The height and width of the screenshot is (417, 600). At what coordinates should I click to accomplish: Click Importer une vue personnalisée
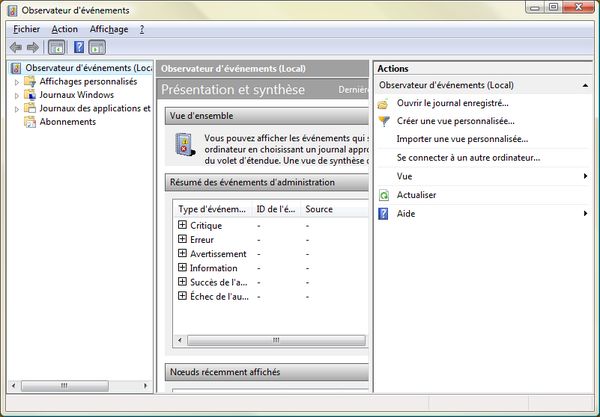pos(461,139)
